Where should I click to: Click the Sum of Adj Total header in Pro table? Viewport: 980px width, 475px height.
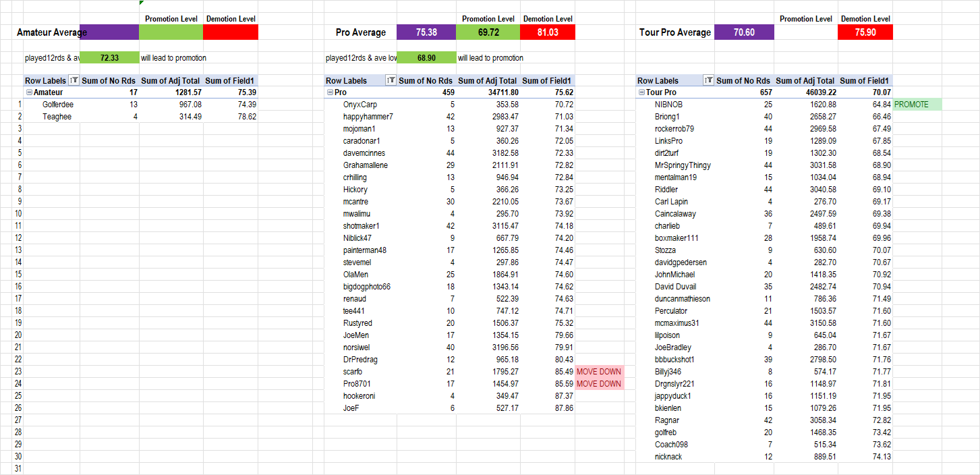click(488, 80)
